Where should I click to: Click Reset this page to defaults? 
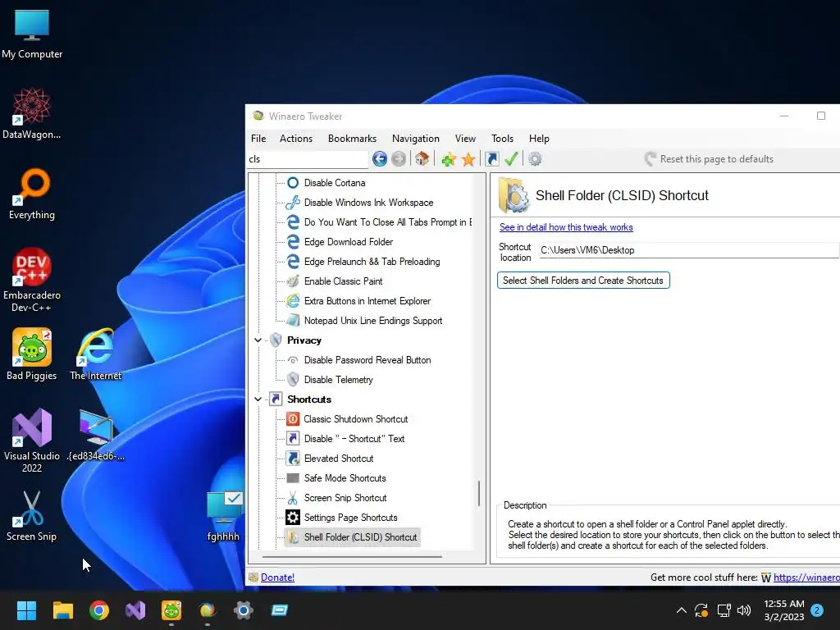(710, 159)
